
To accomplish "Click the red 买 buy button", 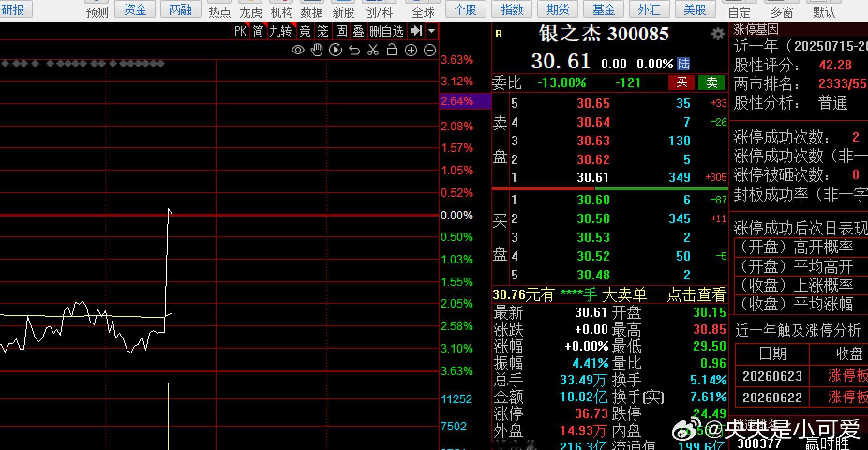I will [x=682, y=82].
